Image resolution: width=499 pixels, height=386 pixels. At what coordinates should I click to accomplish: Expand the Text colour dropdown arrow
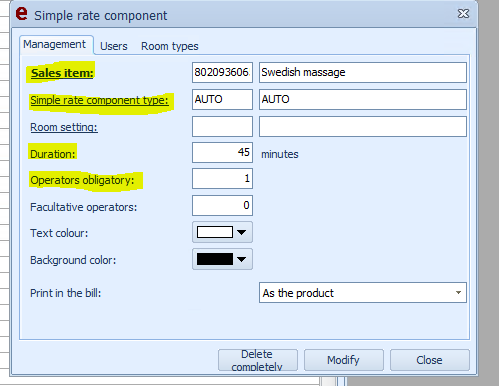[x=242, y=232]
